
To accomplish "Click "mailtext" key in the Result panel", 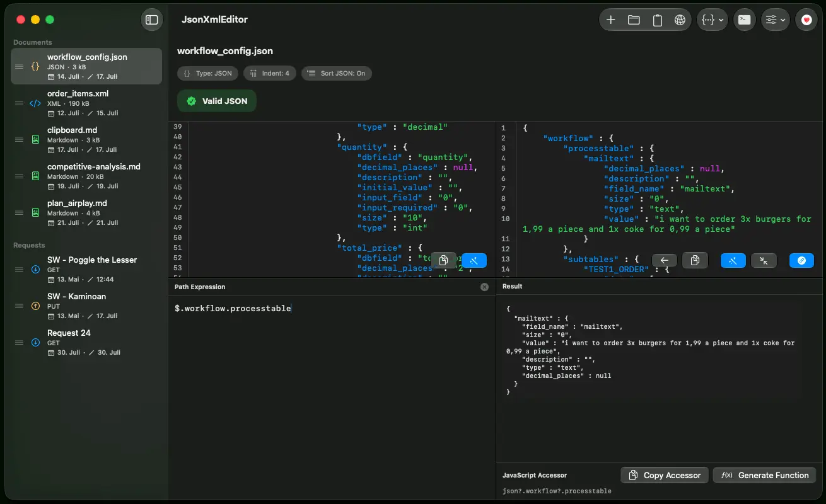I will (533, 319).
